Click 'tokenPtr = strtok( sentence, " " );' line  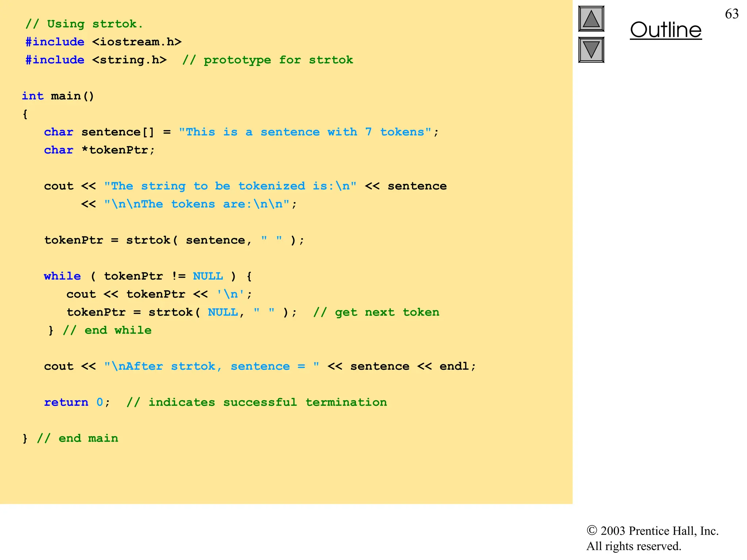click(174, 240)
